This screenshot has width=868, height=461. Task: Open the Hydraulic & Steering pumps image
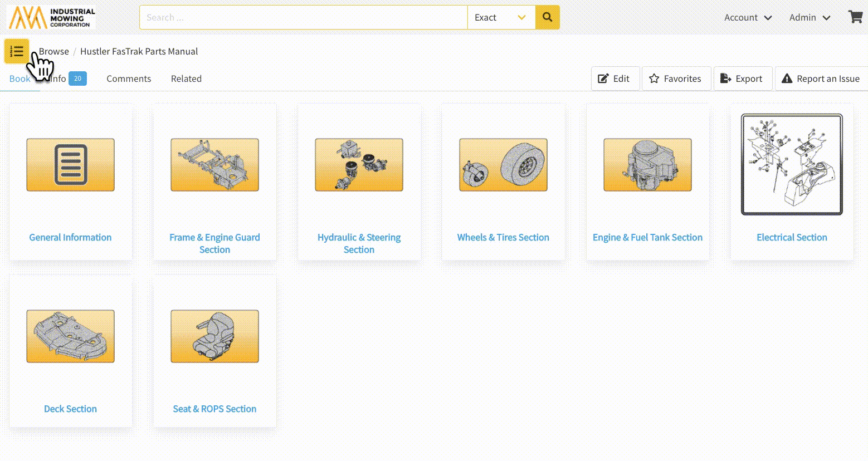pos(359,165)
